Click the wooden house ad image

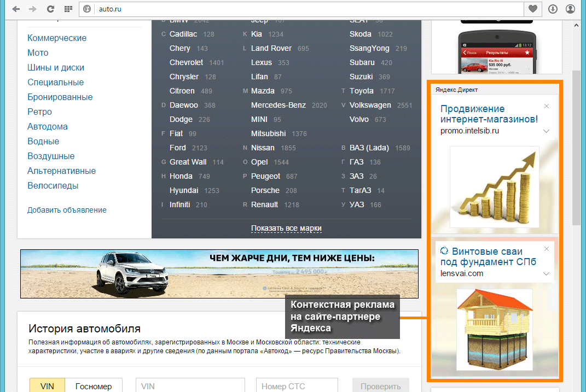(x=495, y=329)
